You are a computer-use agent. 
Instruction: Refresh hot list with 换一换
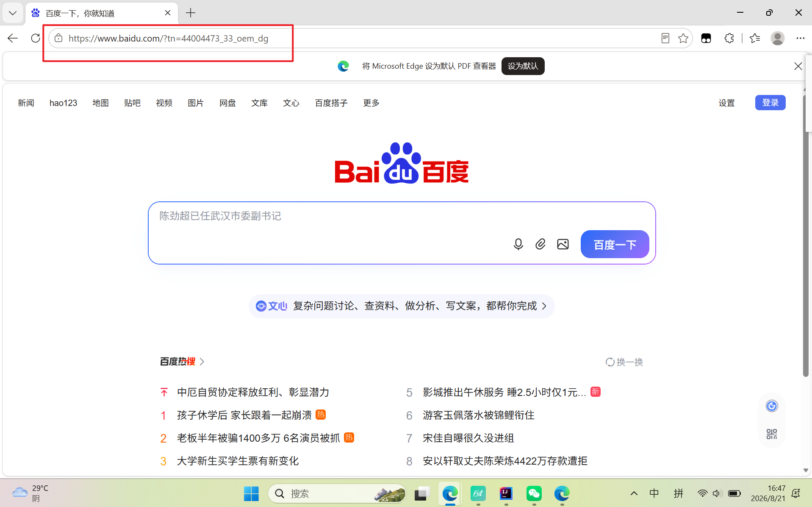pos(624,362)
